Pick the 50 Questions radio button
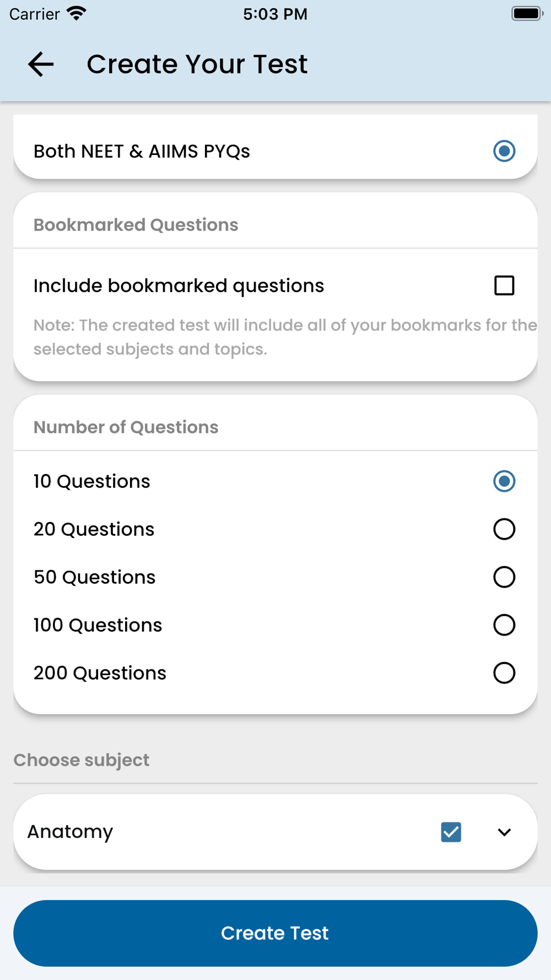 pyautogui.click(x=504, y=577)
